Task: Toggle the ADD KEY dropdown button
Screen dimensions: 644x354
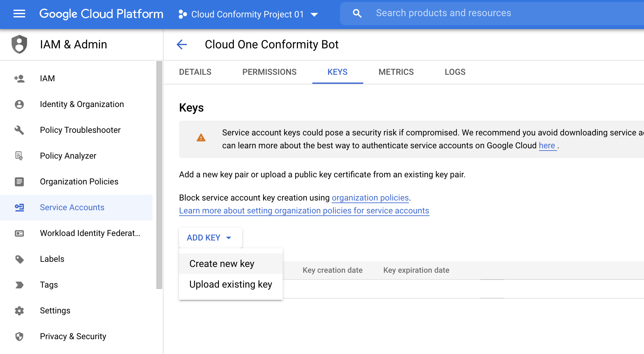Action: pos(210,238)
